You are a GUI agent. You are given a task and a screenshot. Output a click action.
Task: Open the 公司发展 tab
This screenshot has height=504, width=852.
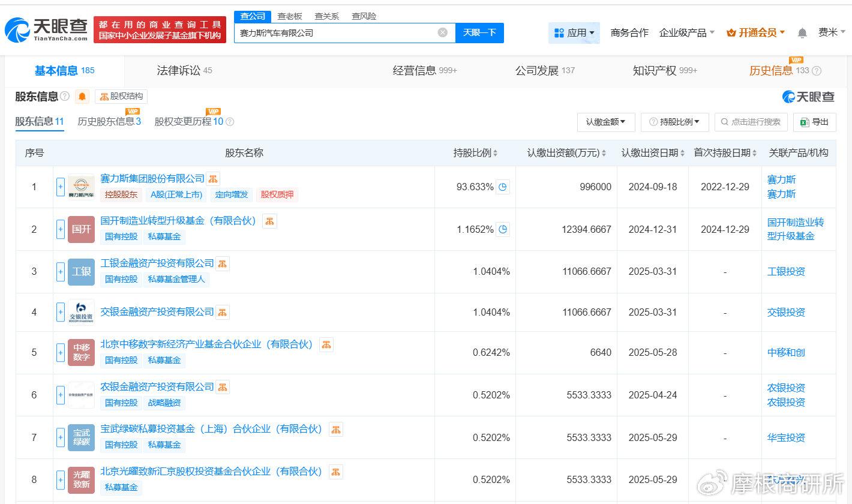point(545,71)
